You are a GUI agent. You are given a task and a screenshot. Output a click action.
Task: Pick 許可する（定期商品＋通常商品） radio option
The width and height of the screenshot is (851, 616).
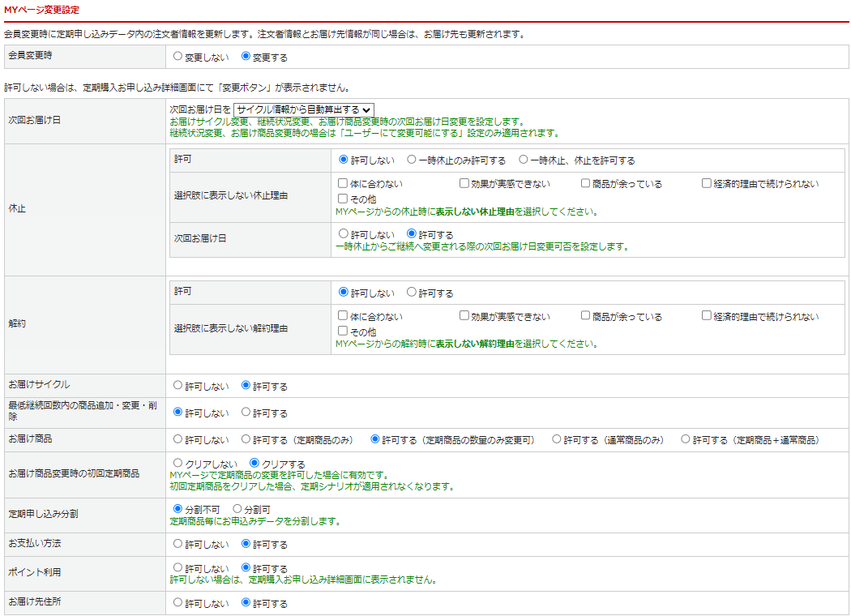click(686, 439)
